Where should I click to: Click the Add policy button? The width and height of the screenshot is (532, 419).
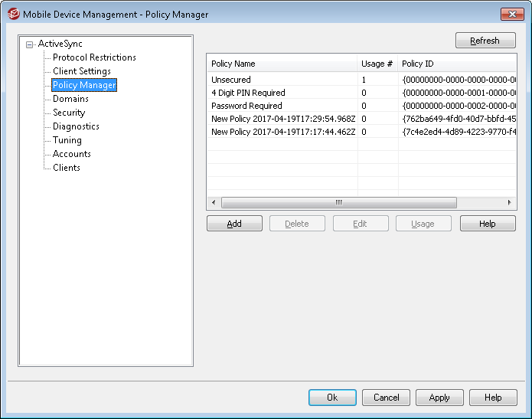234,224
